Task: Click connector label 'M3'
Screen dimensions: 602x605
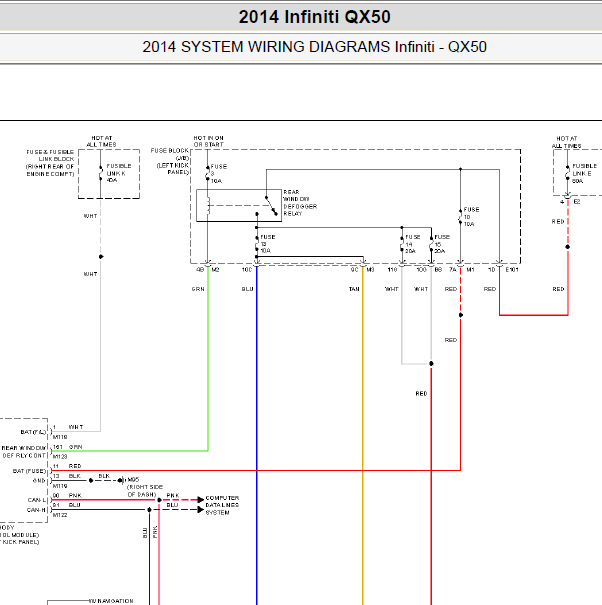Action: [370, 270]
